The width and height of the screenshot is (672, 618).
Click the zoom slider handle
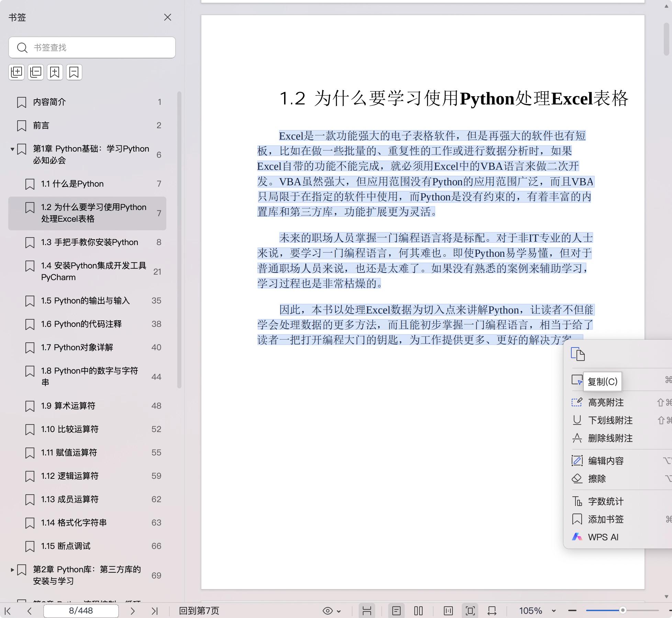pyautogui.click(x=623, y=610)
